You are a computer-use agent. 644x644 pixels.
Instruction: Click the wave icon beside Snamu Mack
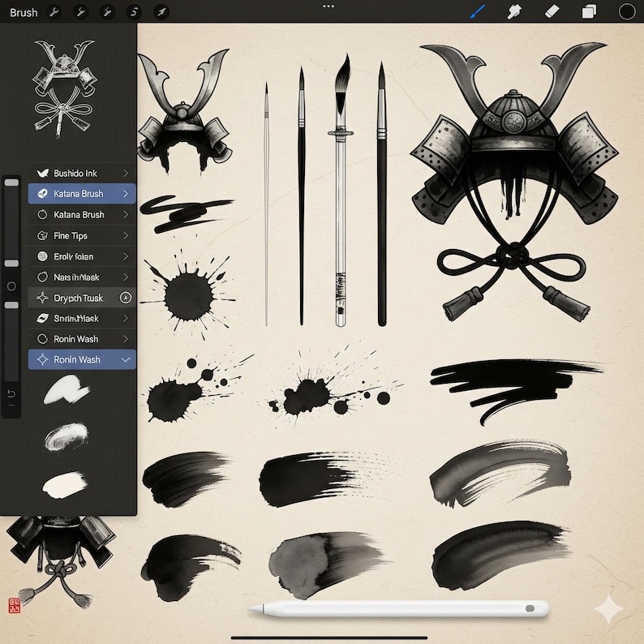pos(42,318)
